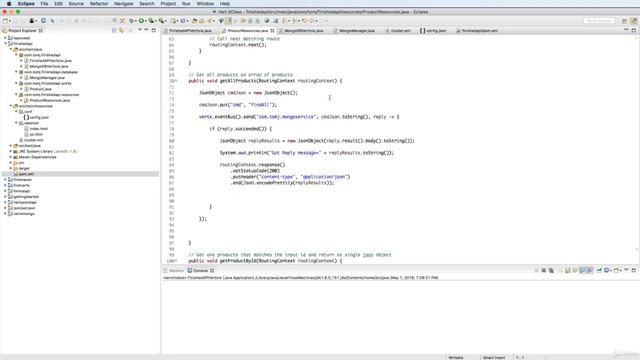Select the vertxmongo project
Viewport: 640px width, 360px height.
24,214
